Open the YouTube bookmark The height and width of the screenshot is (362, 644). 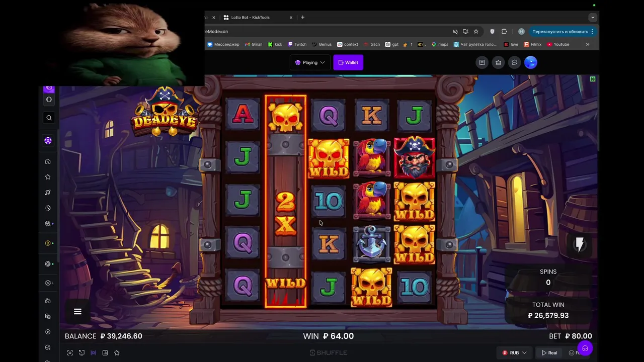coord(558,44)
